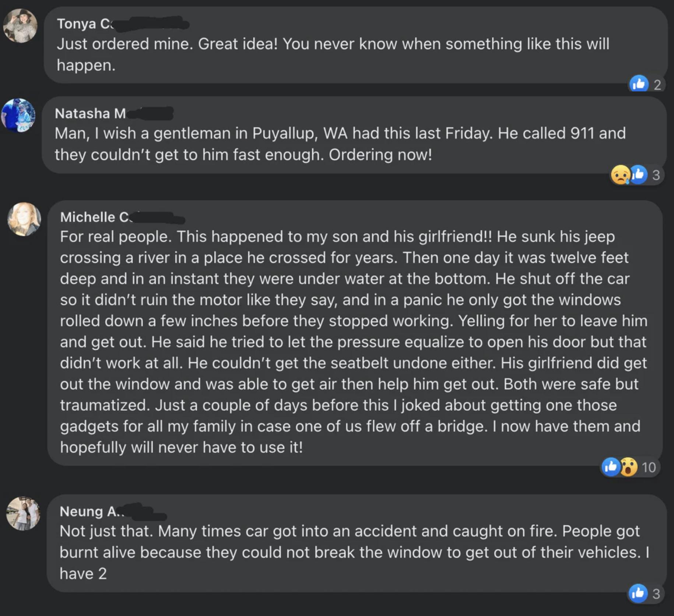Click the thumbs-up reaction on Tonya's comment
This screenshot has width=674, height=616.
tap(639, 84)
